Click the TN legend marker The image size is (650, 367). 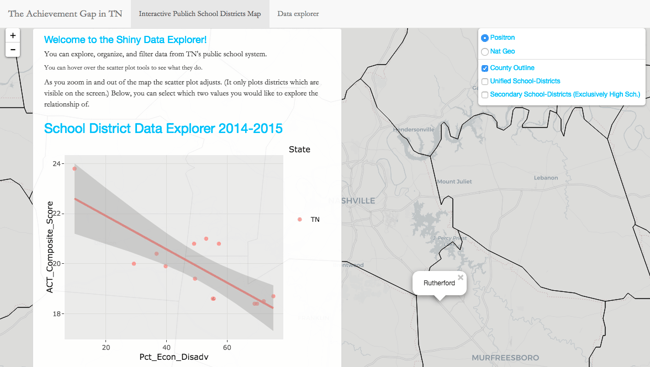[x=300, y=219]
